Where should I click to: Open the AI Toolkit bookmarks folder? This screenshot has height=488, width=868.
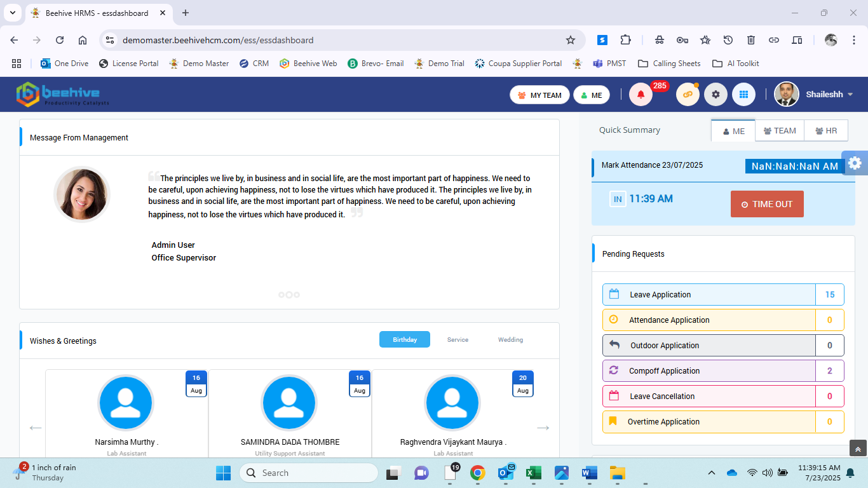[x=735, y=63]
